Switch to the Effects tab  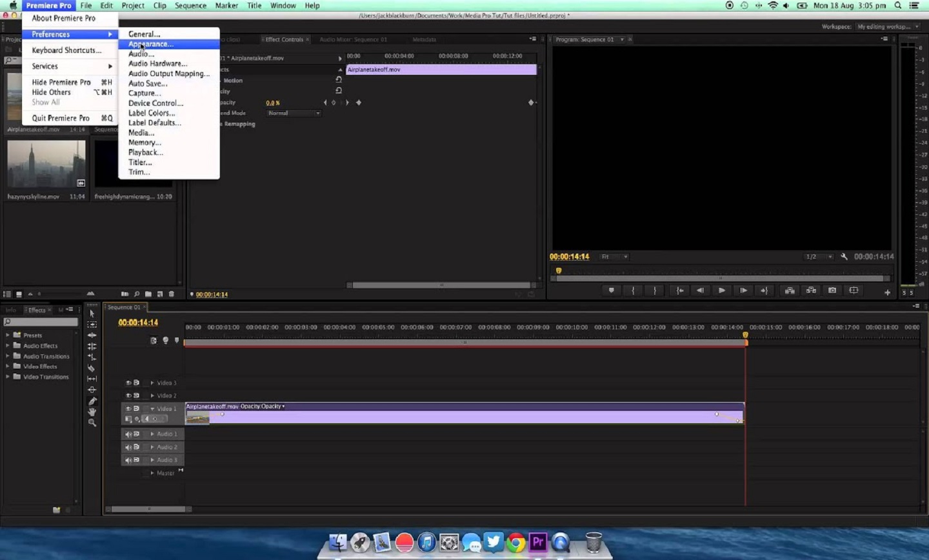(37, 310)
